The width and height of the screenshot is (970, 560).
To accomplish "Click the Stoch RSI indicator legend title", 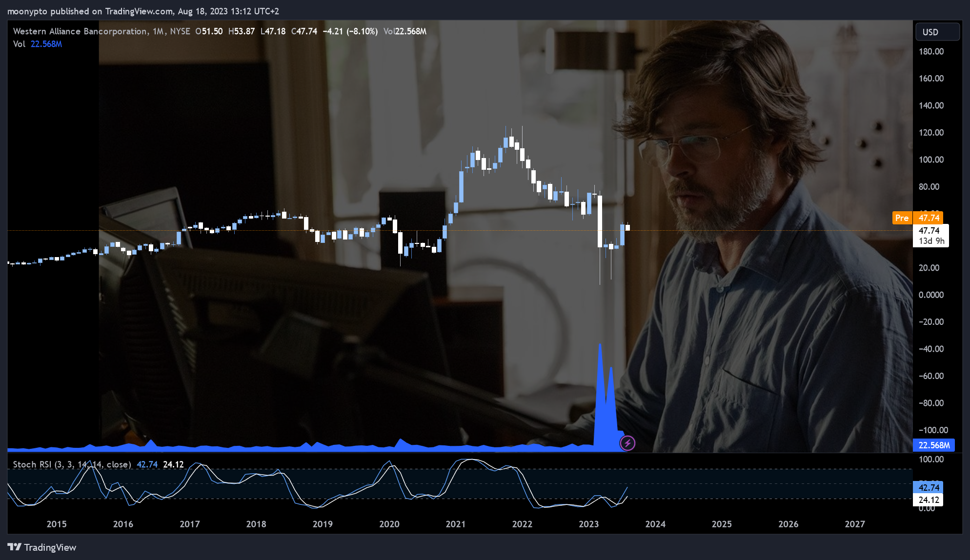I will point(72,464).
